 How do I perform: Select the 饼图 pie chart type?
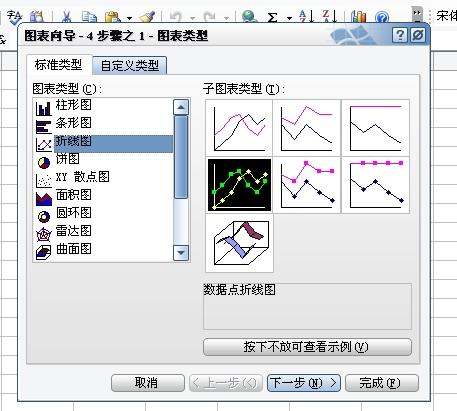(x=103, y=160)
